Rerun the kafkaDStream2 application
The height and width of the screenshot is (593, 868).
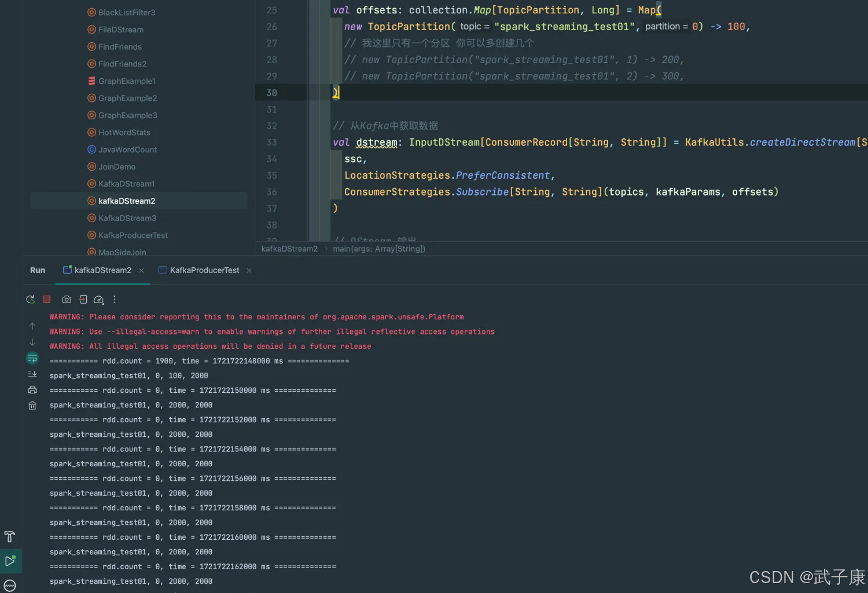[30, 300]
